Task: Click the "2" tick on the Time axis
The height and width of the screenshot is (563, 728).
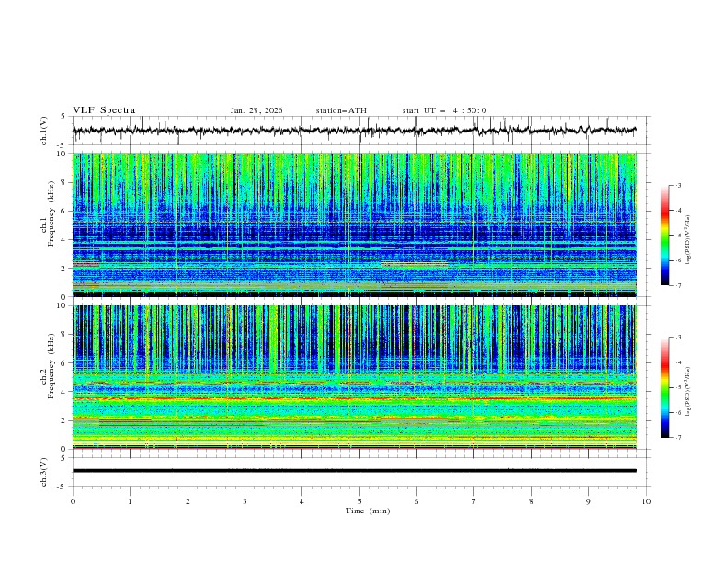Action: pyautogui.click(x=188, y=501)
